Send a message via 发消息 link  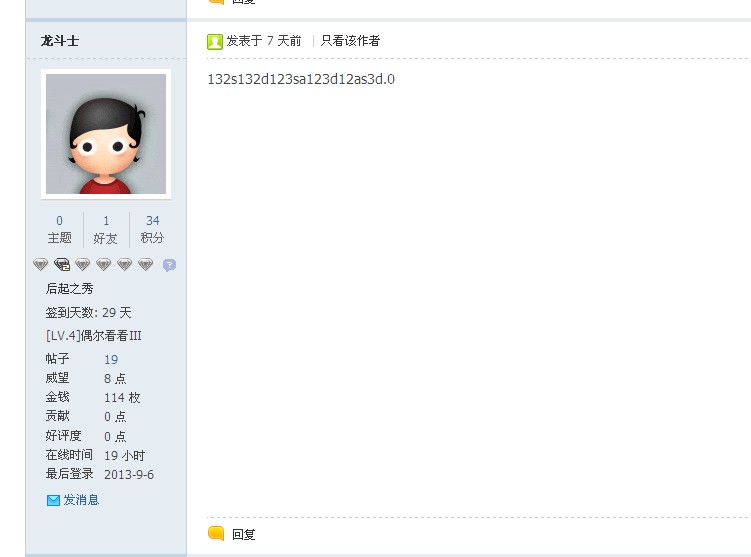pyautogui.click(x=81, y=500)
